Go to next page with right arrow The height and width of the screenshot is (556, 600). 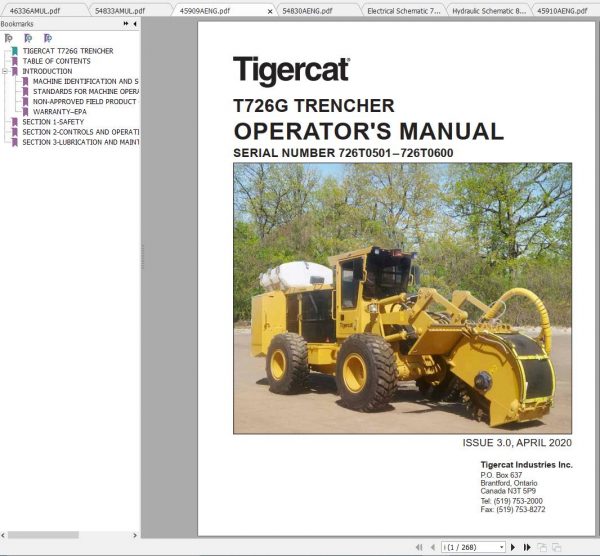tap(513, 547)
